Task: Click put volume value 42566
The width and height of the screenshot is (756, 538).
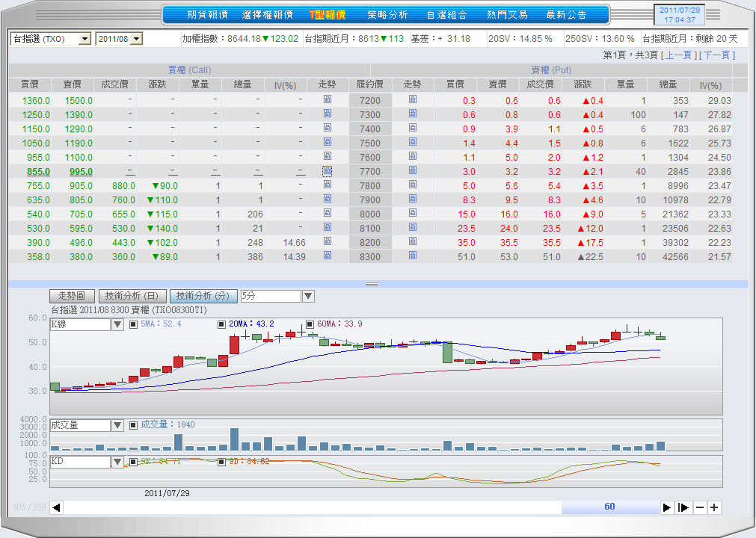Action: (675, 257)
